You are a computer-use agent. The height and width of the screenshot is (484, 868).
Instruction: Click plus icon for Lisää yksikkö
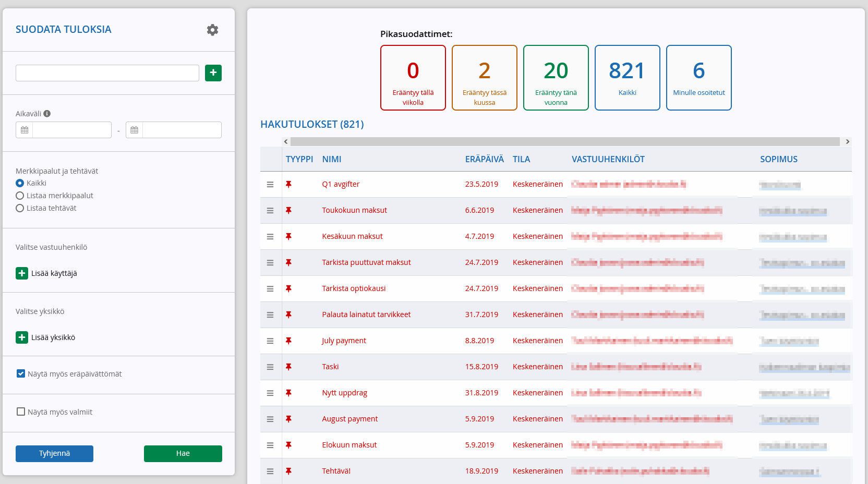(22, 337)
